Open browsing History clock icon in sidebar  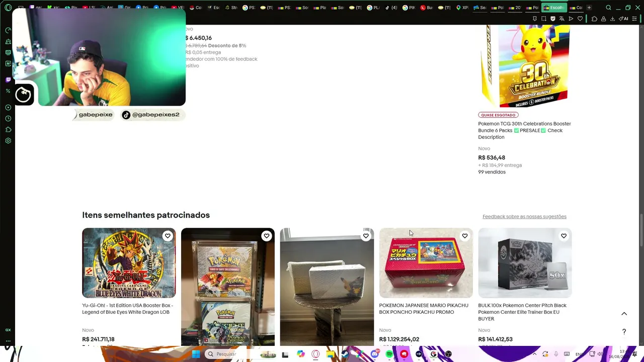tap(8, 119)
